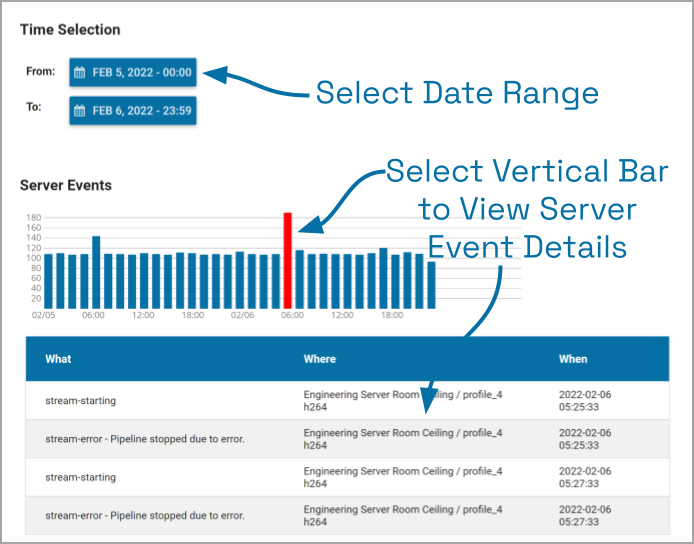Select the blue bar immediately right of the red bar

pyautogui.click(x=300, y=279)
